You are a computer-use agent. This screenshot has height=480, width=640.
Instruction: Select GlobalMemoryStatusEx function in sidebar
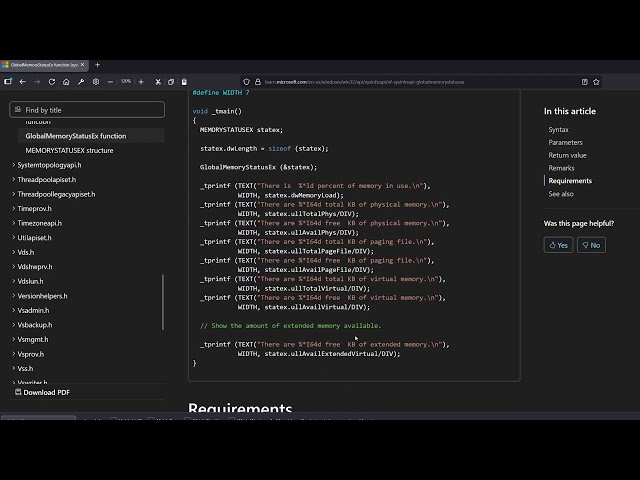click(76, 136)
